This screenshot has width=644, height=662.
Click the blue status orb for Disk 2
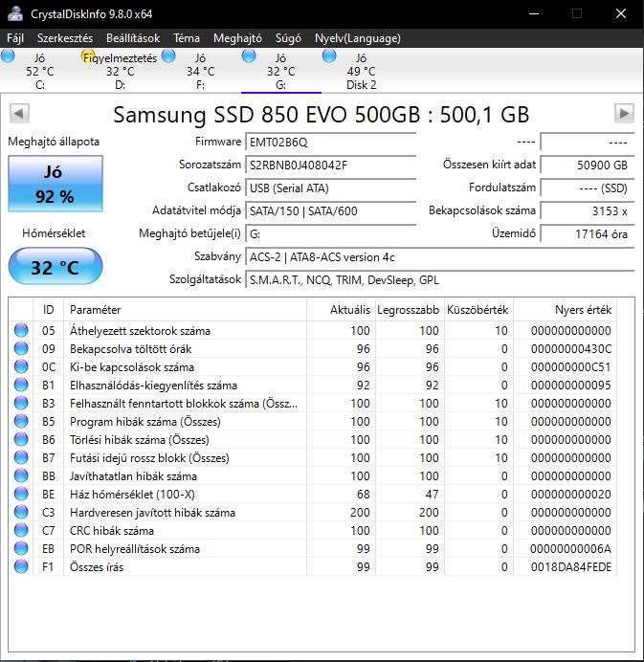point(329,56)
